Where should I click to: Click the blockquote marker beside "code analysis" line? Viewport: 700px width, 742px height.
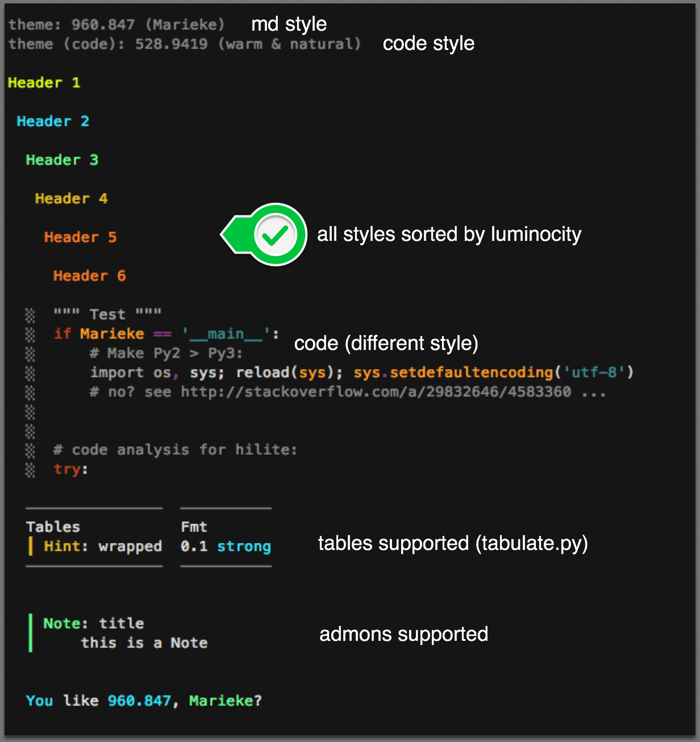coord(30,449)
